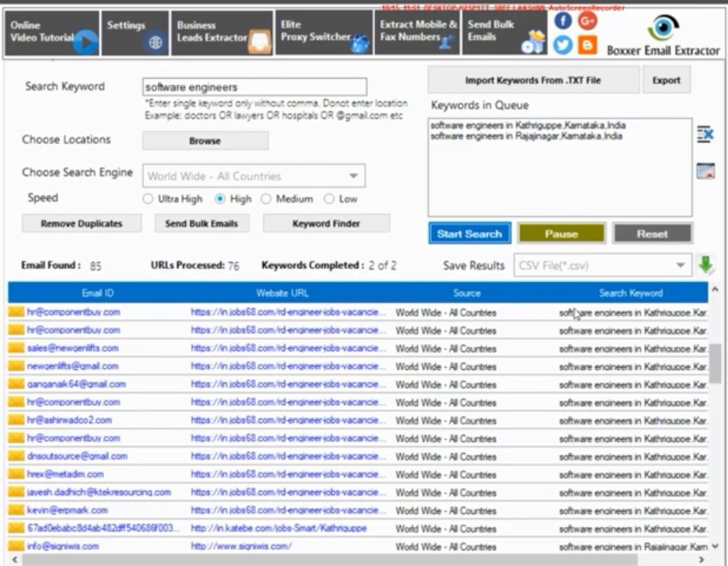Click into the Search Keyword input field

[x=254, y=87]
